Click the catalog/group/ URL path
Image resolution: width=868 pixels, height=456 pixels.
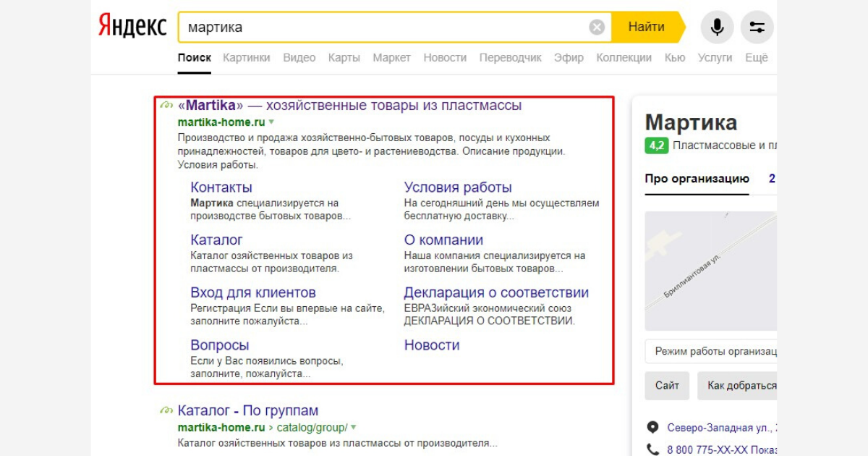click(x=313, y=427)
